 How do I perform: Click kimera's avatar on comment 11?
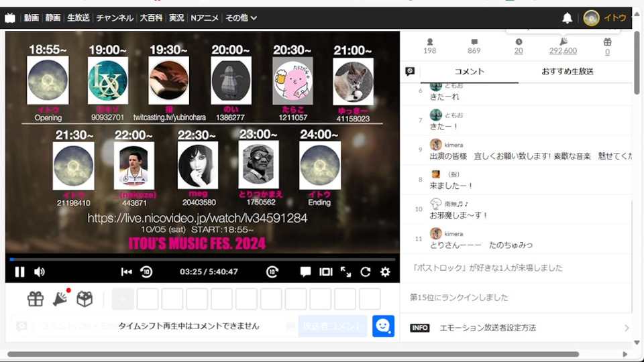click(x=436, y=233)
